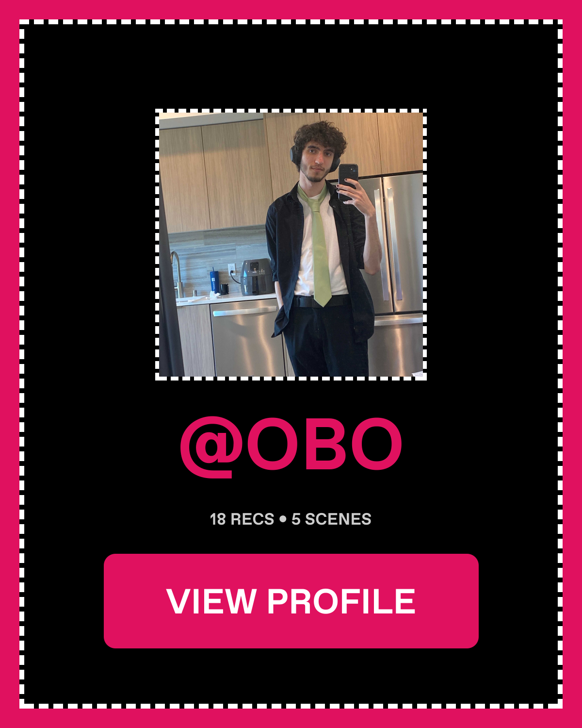
Task: Click the person's curly hair in the photo
Action: click(321, 136)
